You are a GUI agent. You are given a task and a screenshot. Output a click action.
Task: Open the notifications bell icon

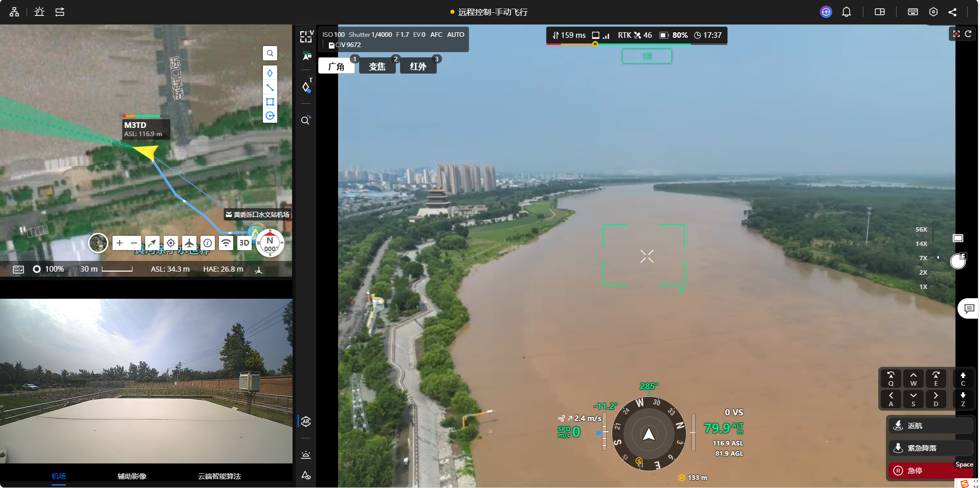(x=847, y=12)
